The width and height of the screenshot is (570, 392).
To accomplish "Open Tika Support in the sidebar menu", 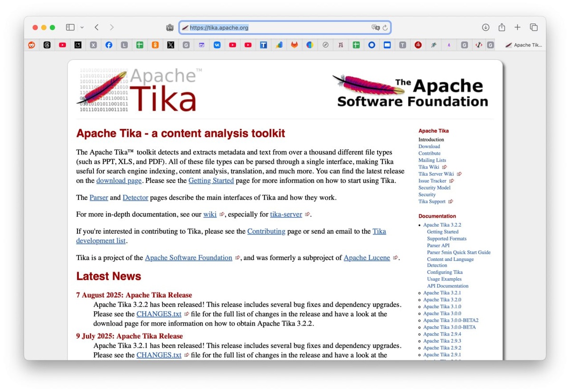I will pyautogui.click(x=432, y=201).
